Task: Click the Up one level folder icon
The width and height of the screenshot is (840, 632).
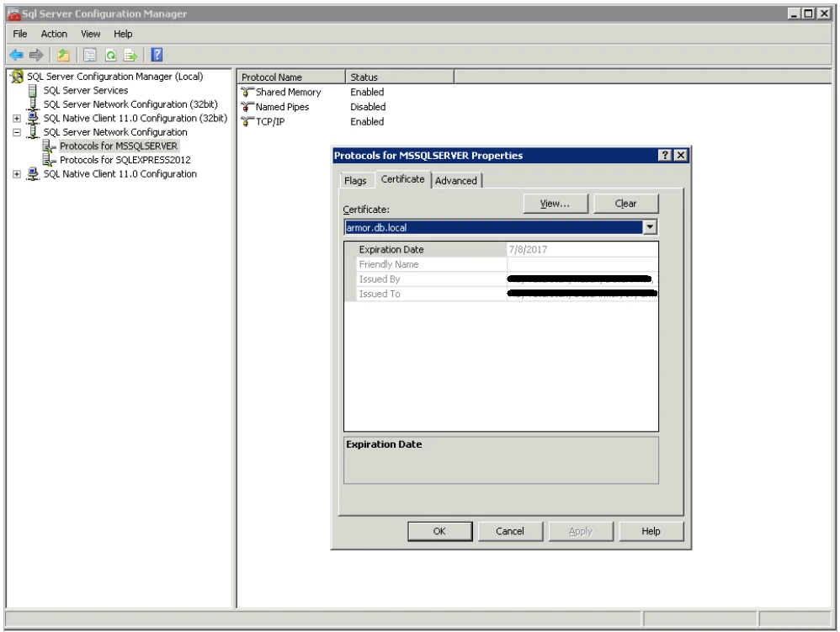Action: tap(63, 55)
